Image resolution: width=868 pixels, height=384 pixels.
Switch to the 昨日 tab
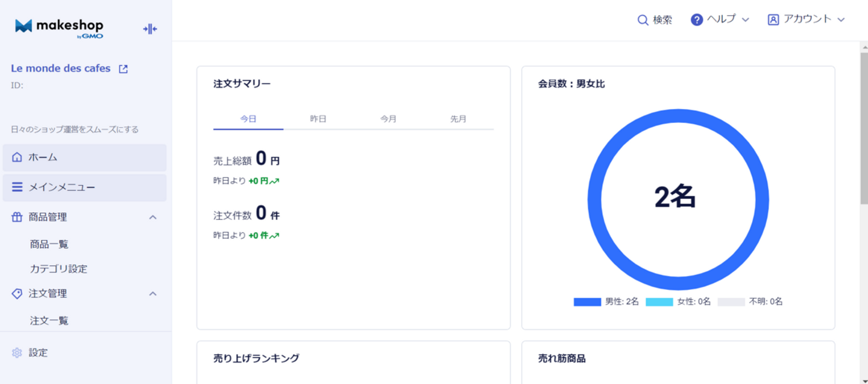[x=318, y=119]
